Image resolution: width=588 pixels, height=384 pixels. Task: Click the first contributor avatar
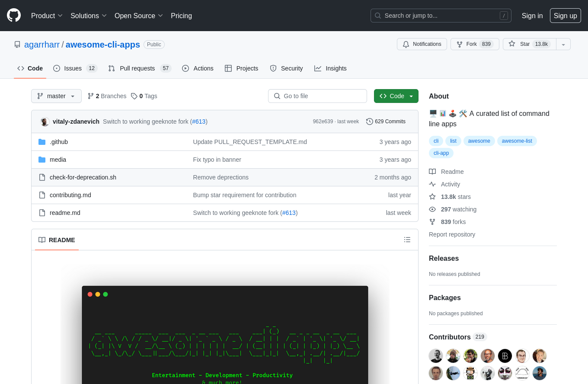click(x=436, y=356)
